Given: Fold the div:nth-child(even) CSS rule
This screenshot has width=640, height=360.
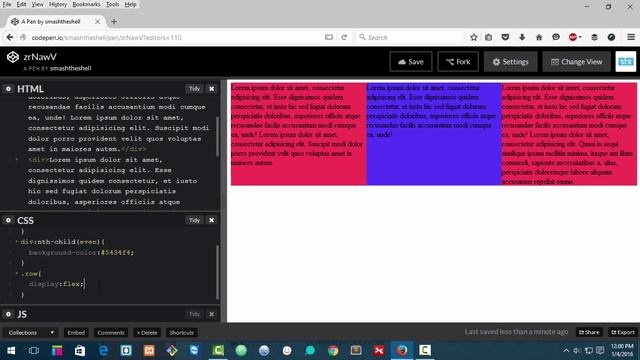Looking at the screenshot, I should click(x=16, y=242).
